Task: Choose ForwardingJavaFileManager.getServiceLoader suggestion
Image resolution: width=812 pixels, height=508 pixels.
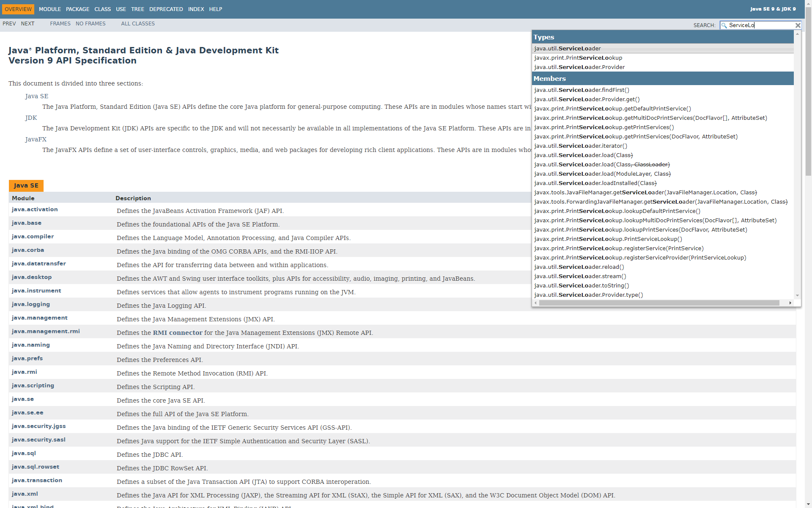Action: click(x=663, y=202)
